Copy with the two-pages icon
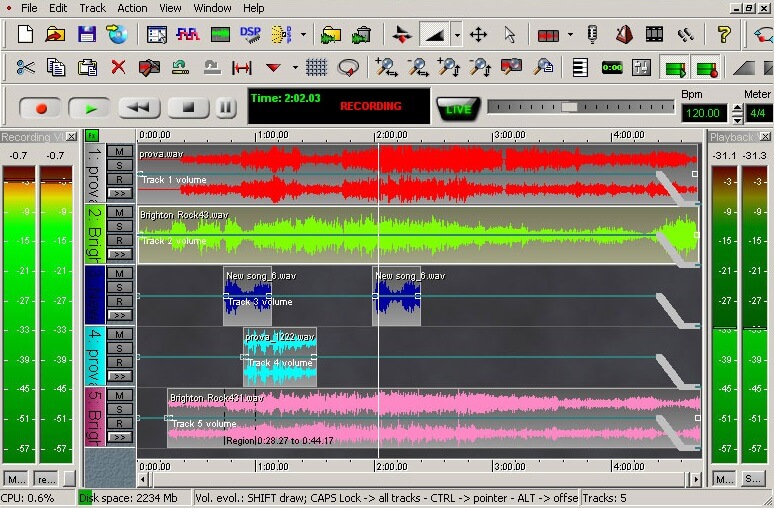 [x=56, y=67]
